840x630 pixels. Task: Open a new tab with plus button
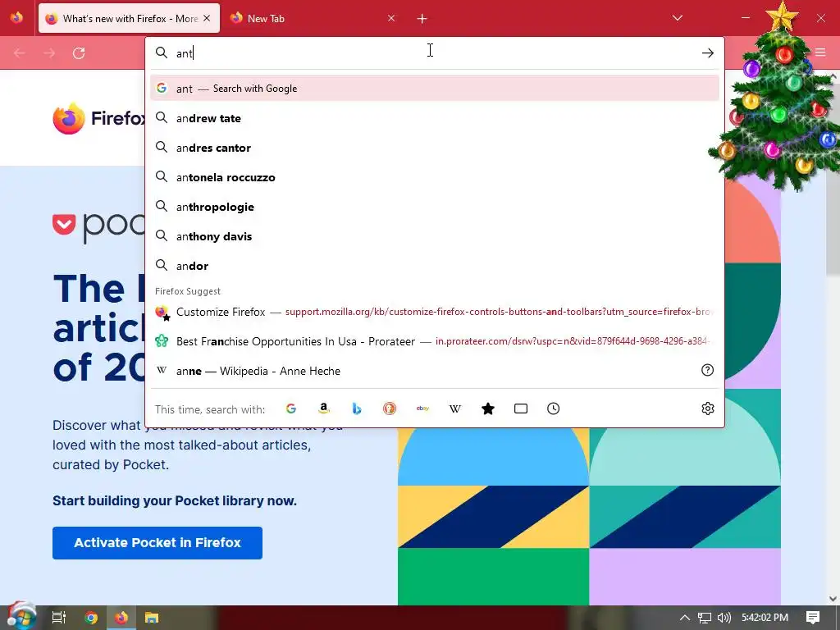(x=422, y=19)
